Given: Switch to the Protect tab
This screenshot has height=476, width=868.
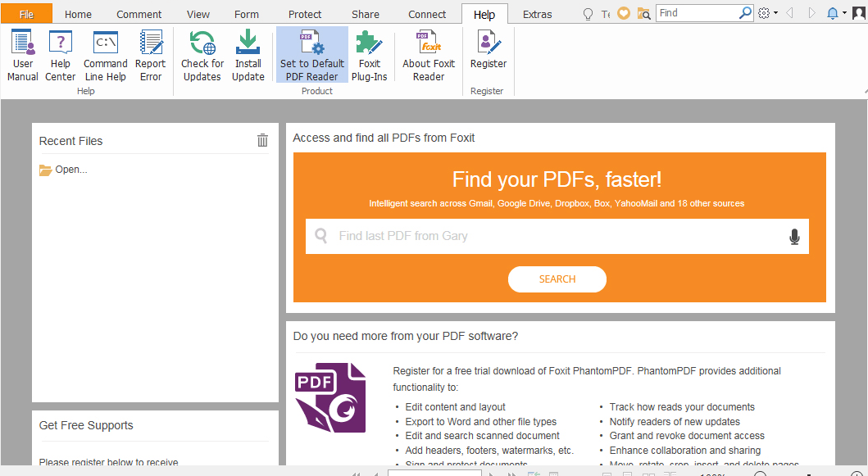Looking at the screenshot, I should click(x=306, y=14).
